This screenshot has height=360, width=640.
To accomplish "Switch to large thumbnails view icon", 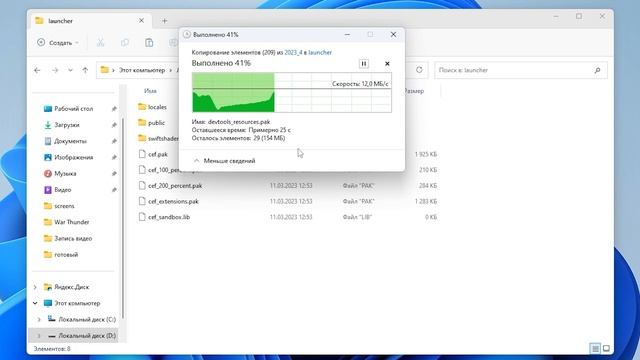I will pos(606,349).
